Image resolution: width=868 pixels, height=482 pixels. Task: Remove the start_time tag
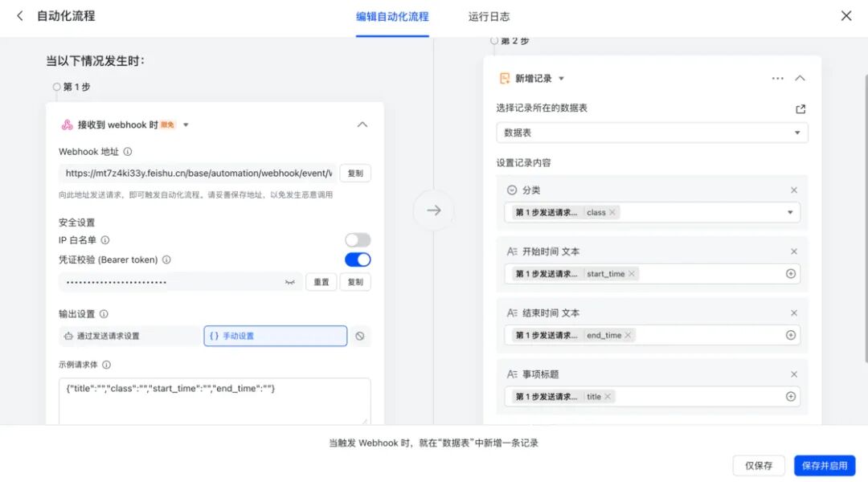click(x=632, y=274)
